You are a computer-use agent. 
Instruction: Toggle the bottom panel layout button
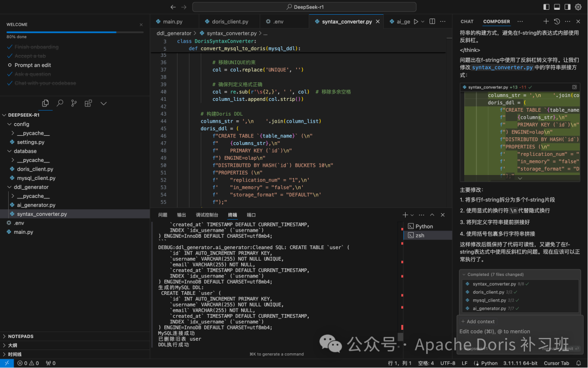[557, 7]
